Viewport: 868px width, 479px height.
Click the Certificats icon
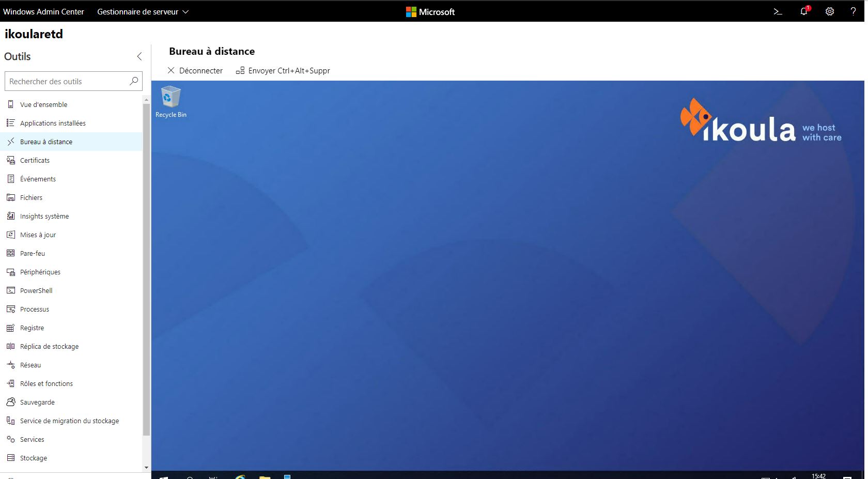pyautogui.click(x=10, y=160)
